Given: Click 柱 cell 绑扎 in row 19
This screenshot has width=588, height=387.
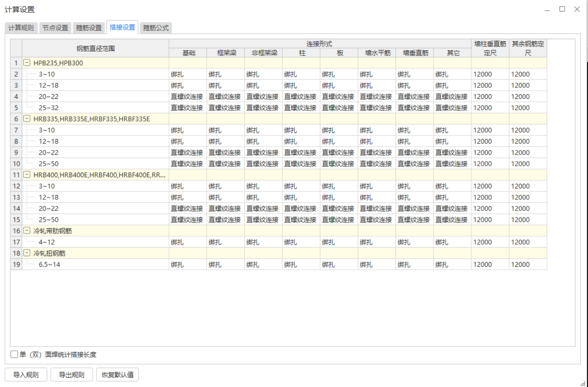Looking at the screenshot, I should tap(302, 264).
